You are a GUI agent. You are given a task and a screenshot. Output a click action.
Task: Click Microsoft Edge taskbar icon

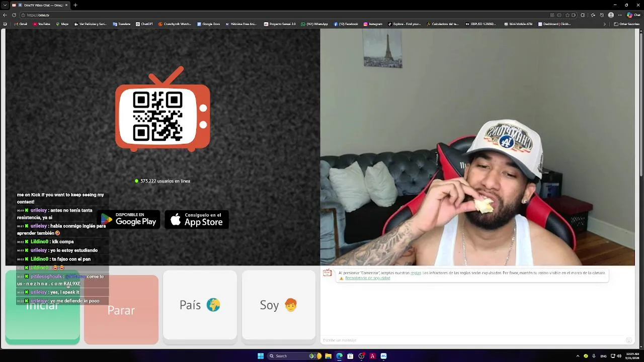[x=339, y=356]
